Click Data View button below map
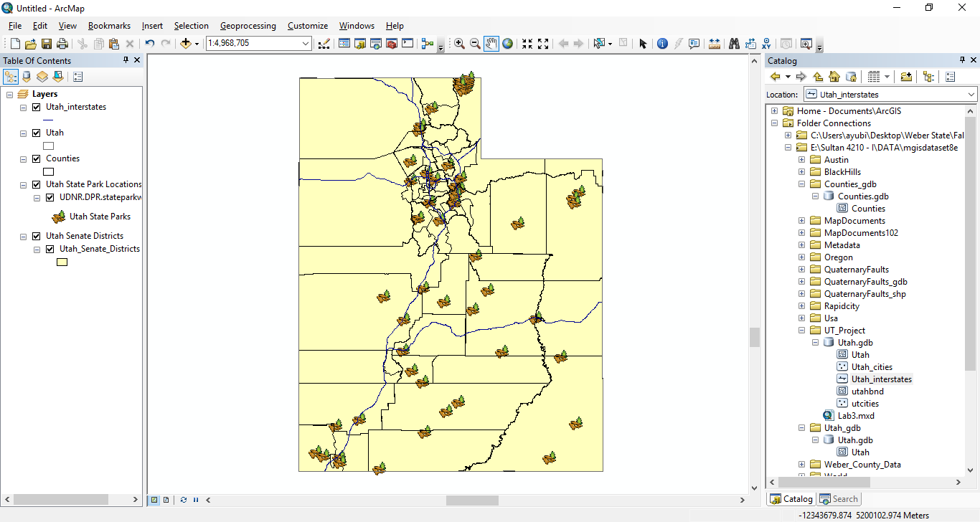Viewport: 980px width, 522px height. (x=154, y=500)
